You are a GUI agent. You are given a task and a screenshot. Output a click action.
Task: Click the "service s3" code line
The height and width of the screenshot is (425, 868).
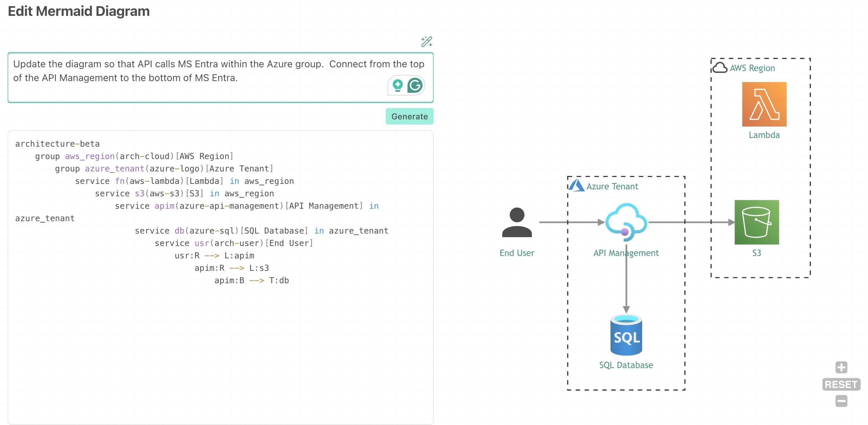184,194
